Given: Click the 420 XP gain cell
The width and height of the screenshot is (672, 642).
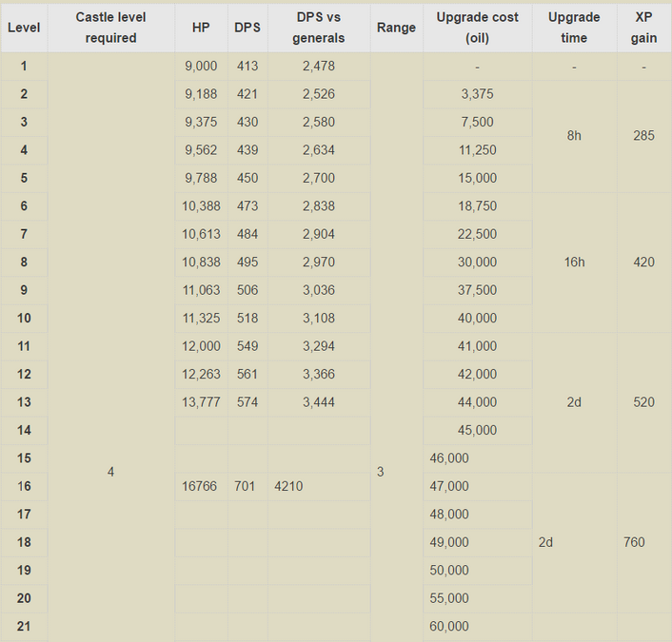Looking at the screenshot, I should (x=643, y=263).
